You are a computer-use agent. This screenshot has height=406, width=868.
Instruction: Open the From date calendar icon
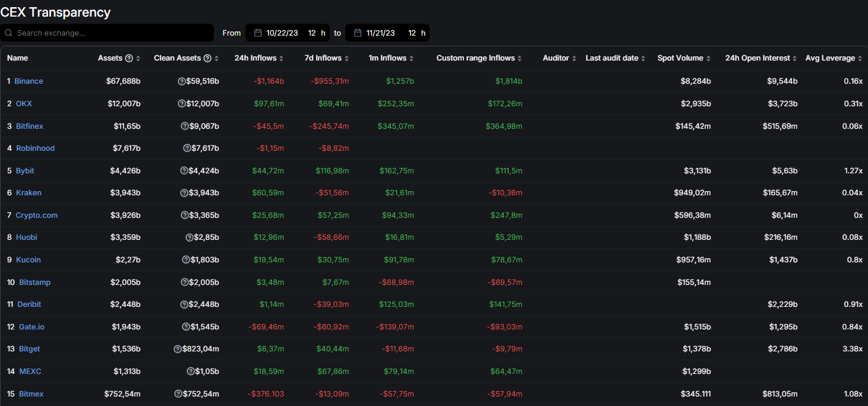click(258, 33)
